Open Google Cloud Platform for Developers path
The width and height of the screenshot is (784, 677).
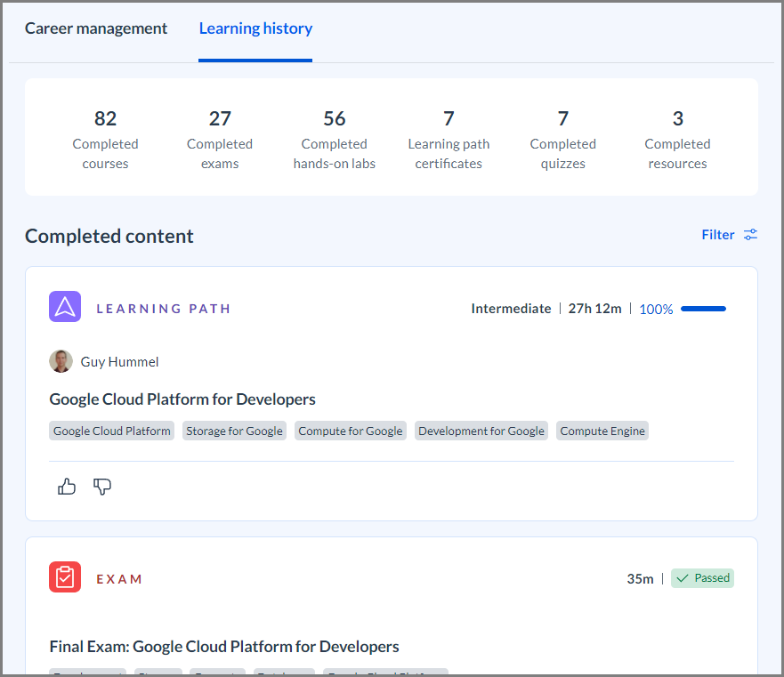pyautogui.click(x=182, y=399)
